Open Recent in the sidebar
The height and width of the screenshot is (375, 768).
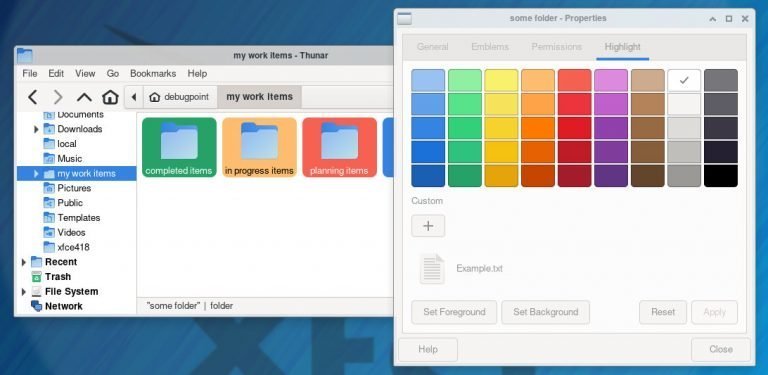[54, 262]
